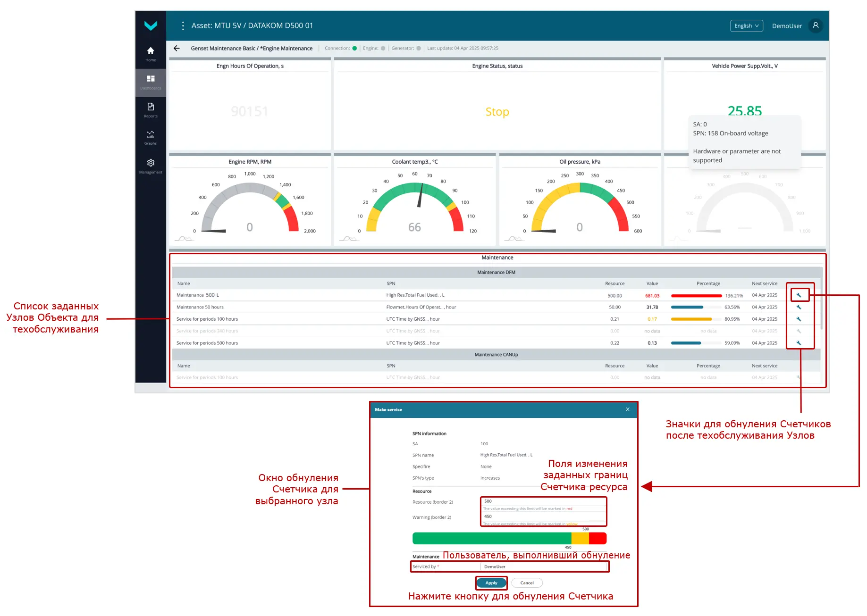The width and height of the screenshot is (867, 616).
Task: Open the three-dot asset menu
Action: coord(183,26)
